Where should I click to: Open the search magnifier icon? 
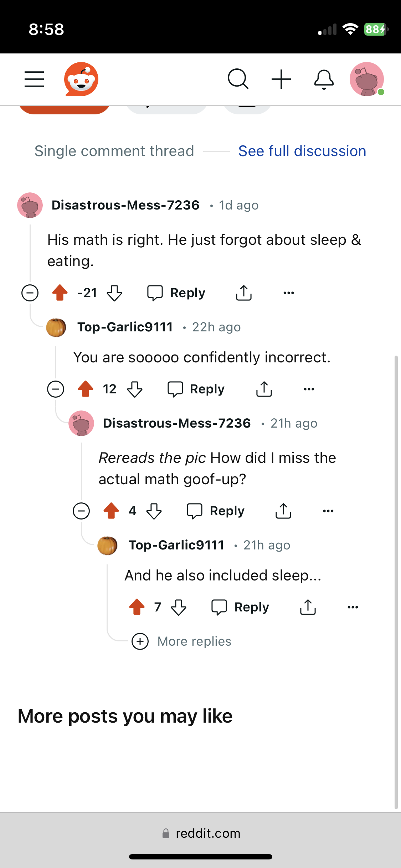238,79
